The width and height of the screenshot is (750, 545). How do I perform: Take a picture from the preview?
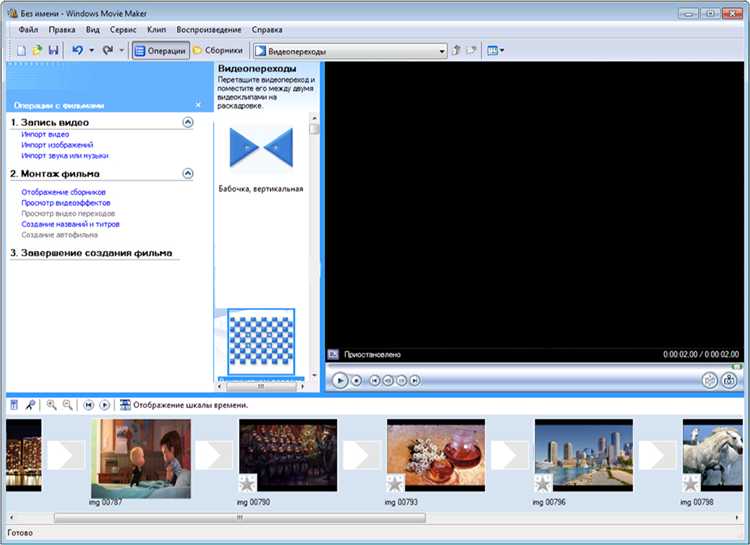point(729,380)
